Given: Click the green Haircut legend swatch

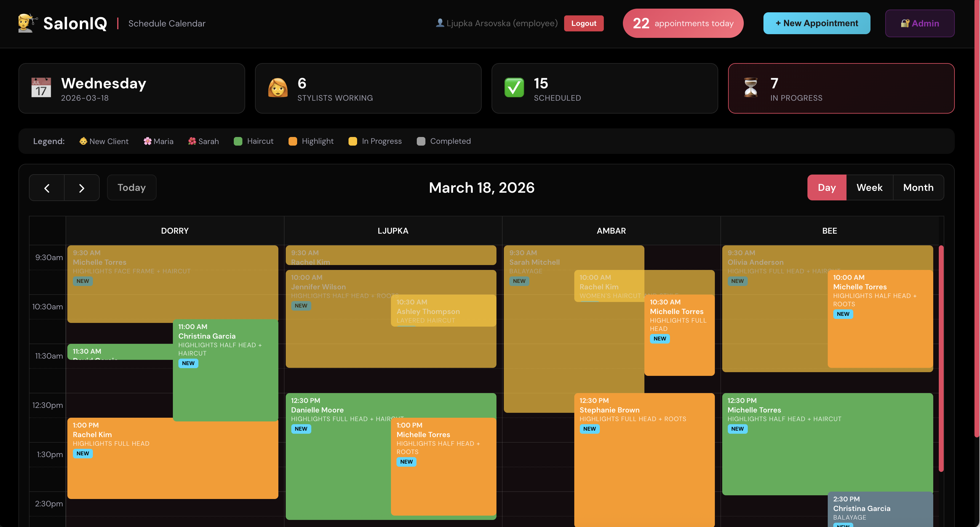Looking at the screenshot, I should (238, 141).
